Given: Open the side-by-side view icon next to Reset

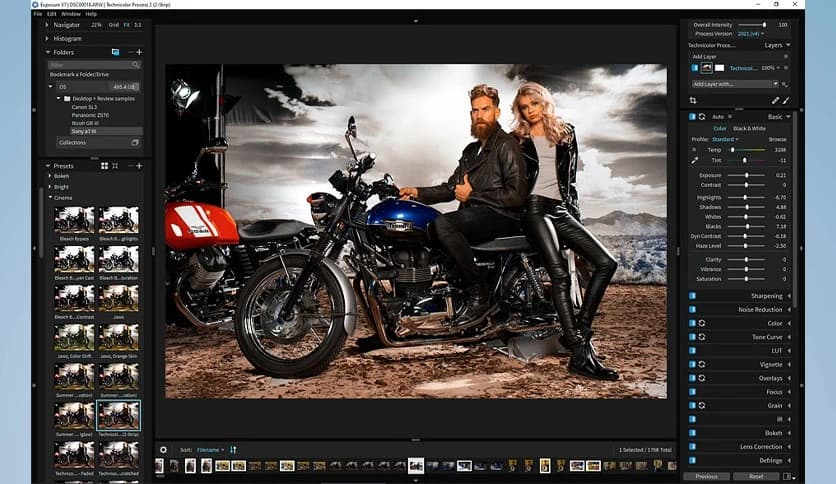Looking at the screenshot, I should [786, 477].
